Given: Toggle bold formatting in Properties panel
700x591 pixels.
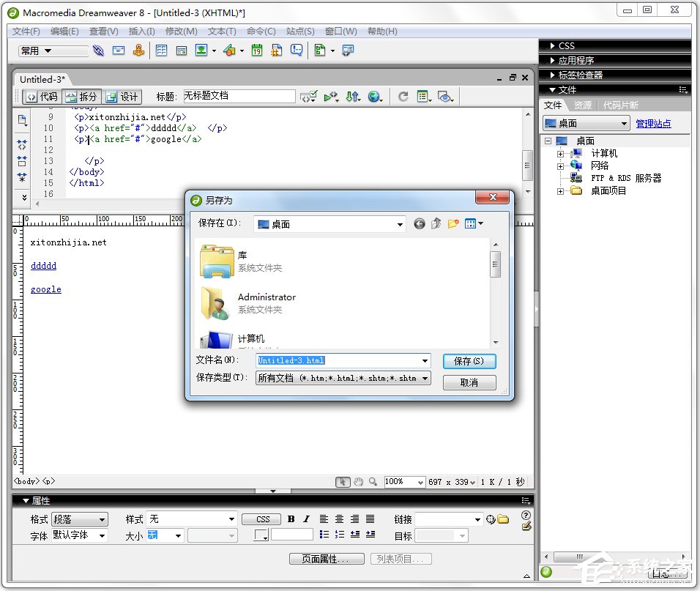Looking at the screenshot, I should click(x=290, y=518).
